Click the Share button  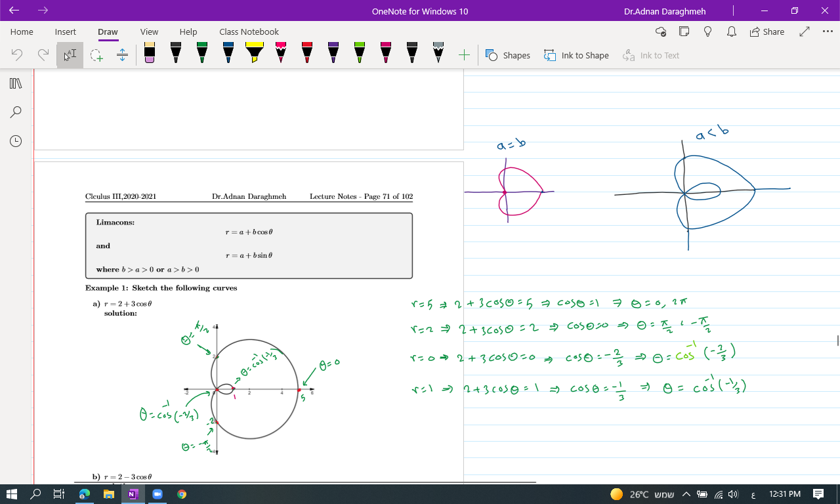[767, 31]
